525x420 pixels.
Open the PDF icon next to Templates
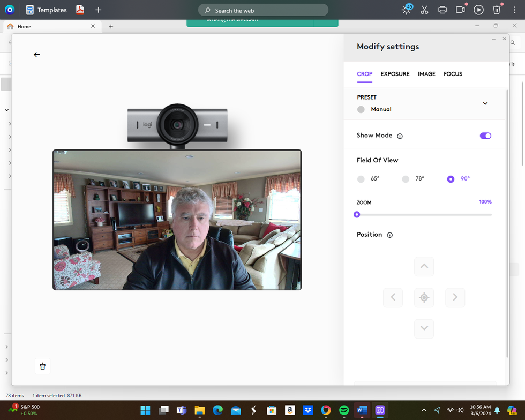tap(80, 9)
